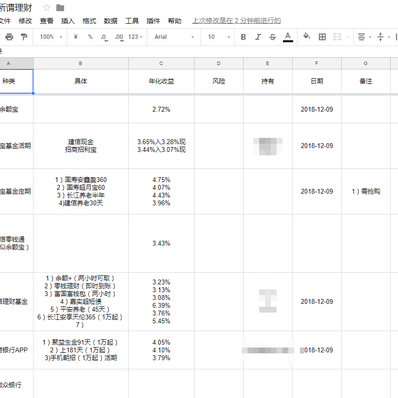Screen dimensions: 398x398
Task: Open the 123 number format dropdown
Action: (x=135, y=37)
